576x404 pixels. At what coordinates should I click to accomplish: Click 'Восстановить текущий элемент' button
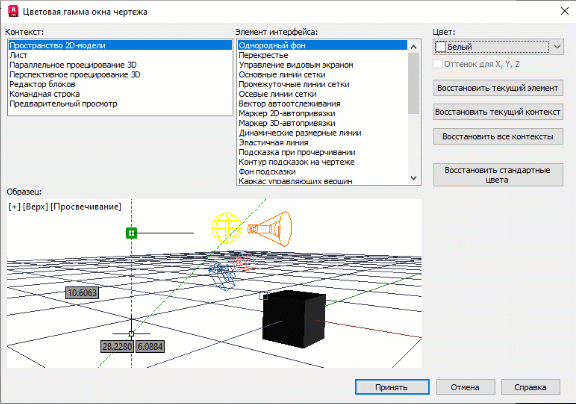(x=498, y=88)
